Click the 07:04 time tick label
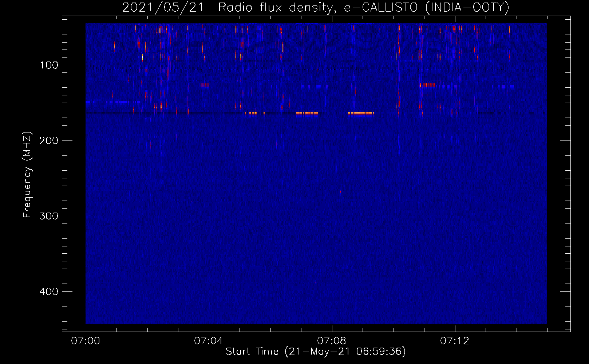The width and height of the screenshot is (589, 364). click(x=209, y=341)
